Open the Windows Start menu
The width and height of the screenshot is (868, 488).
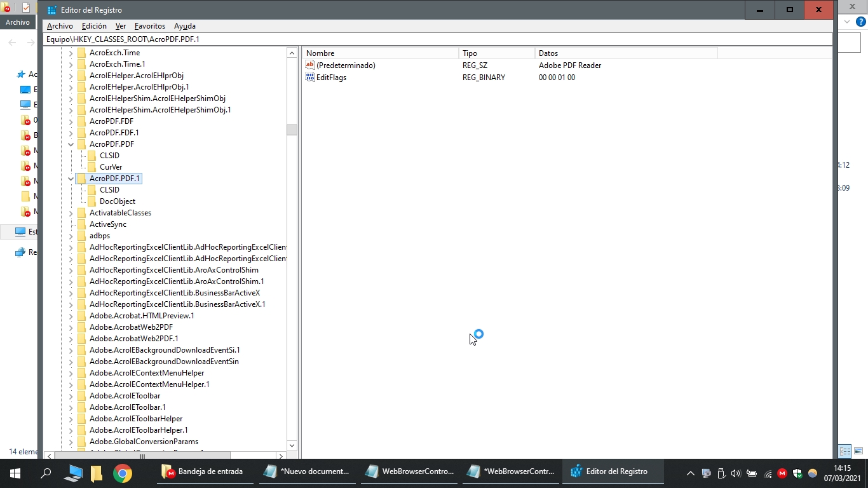[15, 473]
